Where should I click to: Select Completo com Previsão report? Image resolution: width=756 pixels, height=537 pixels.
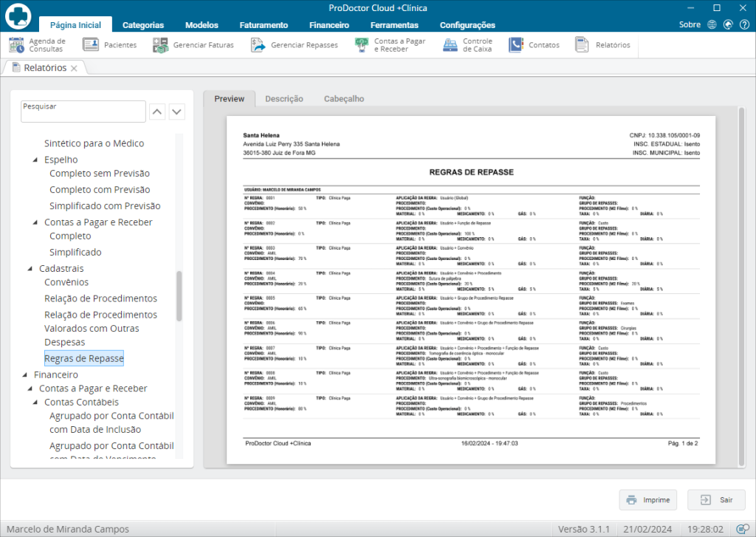(100, 190)
